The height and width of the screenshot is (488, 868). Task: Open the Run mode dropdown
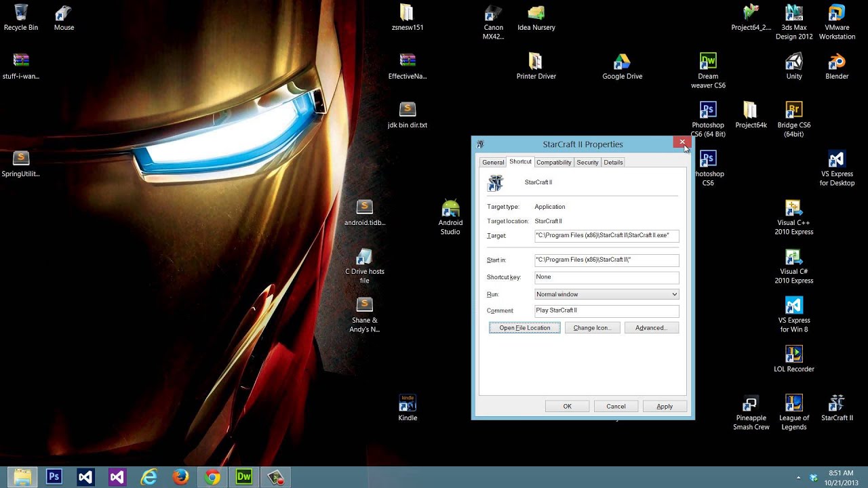pos(606,293)
